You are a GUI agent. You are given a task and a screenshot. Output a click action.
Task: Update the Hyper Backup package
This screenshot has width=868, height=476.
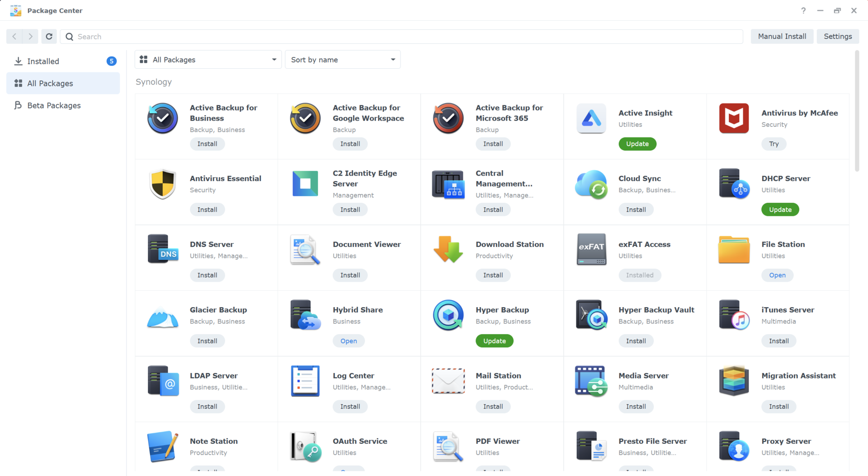pyautogui.click(x=495, y=341)
